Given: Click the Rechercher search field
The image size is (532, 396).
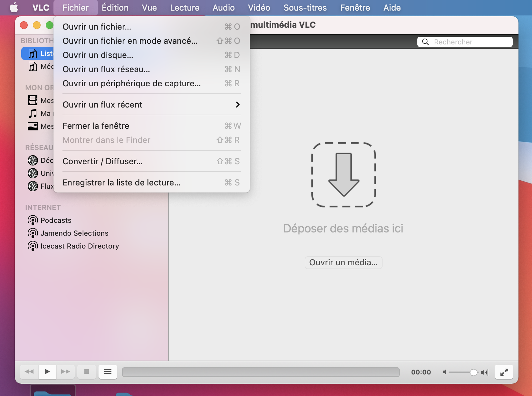Looking at the screenshot, I should [465, 42].
